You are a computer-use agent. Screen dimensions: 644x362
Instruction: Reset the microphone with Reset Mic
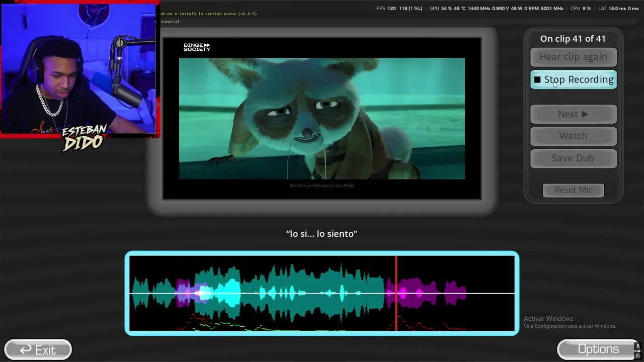coord(574,190)
